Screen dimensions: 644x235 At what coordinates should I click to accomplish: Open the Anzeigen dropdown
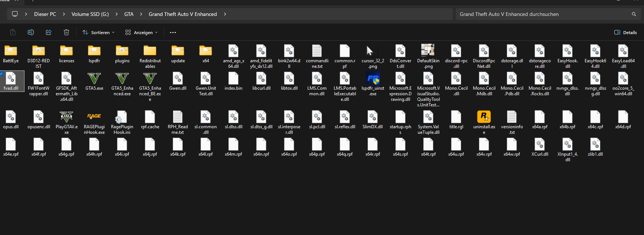(x=141, y=32)
